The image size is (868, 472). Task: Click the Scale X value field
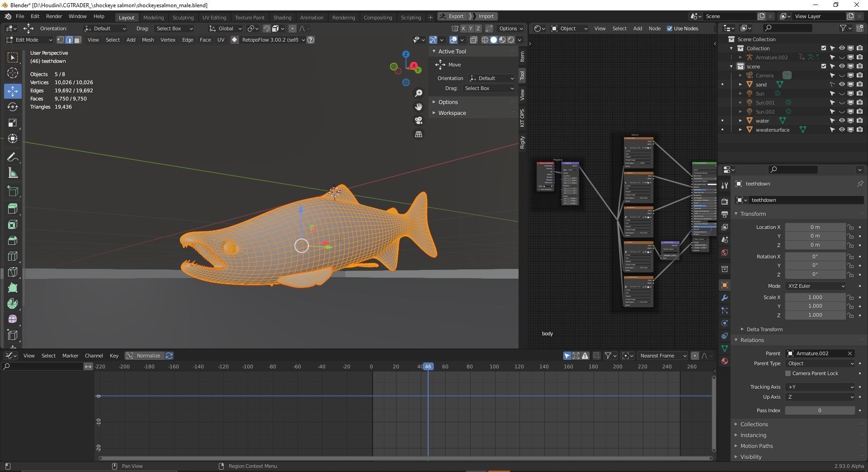[815, 297]
